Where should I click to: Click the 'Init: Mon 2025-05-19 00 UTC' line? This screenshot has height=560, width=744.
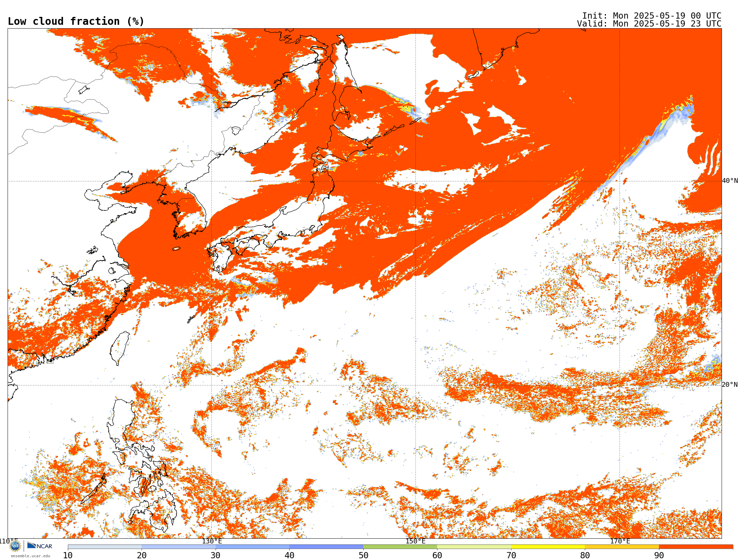click(x=651, y=16)
